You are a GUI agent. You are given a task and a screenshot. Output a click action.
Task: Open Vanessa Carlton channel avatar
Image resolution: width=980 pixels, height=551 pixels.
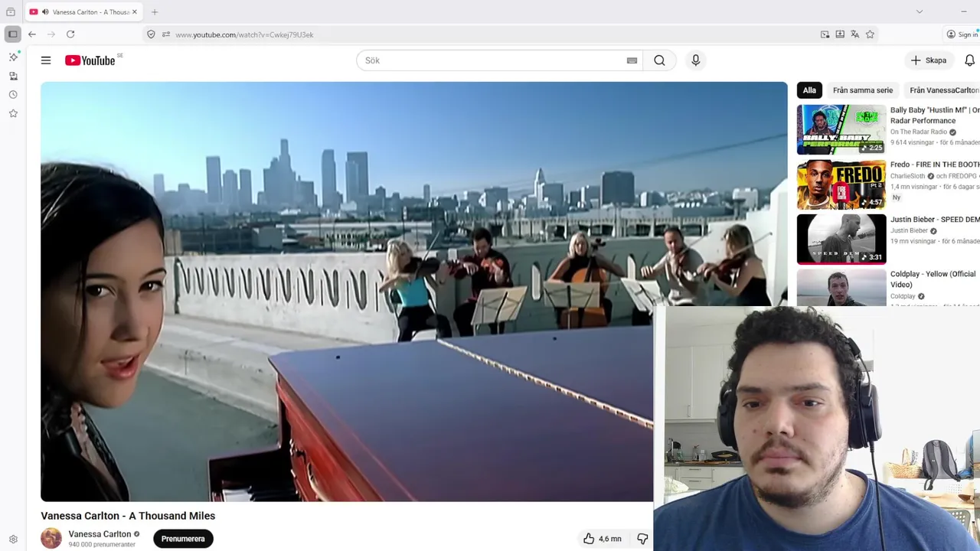pyautogui.click(x=51, y=539)
